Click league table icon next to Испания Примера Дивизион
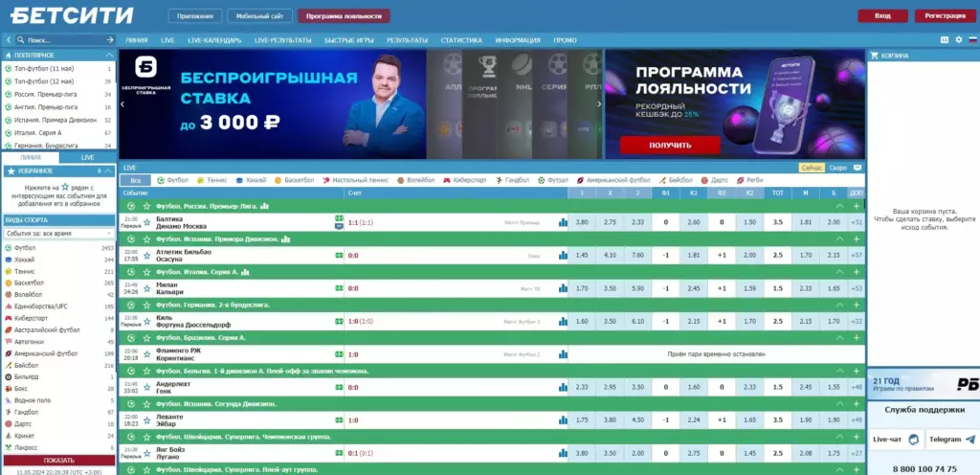Image resolution: width=980 pixels, height=475 pixels. (285, 238)
